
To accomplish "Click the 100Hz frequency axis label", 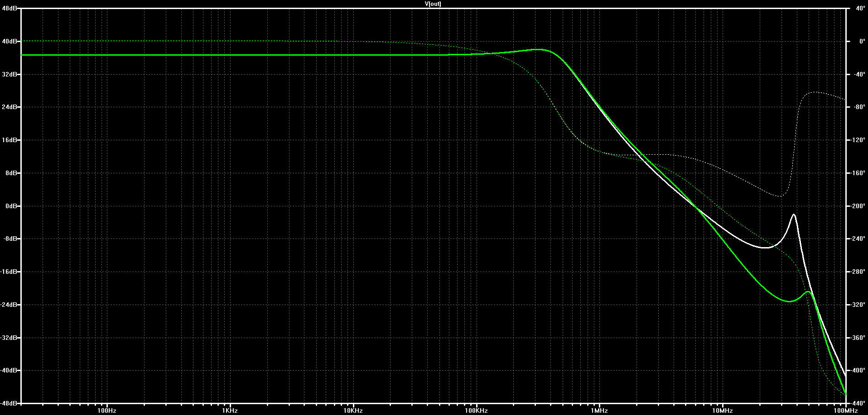I will coord(107,411).
